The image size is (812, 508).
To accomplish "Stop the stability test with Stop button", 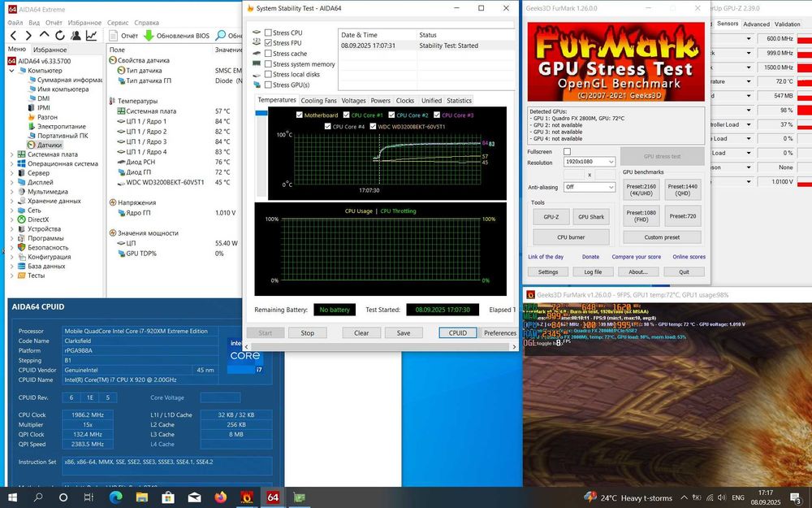I will coord(308,332).
